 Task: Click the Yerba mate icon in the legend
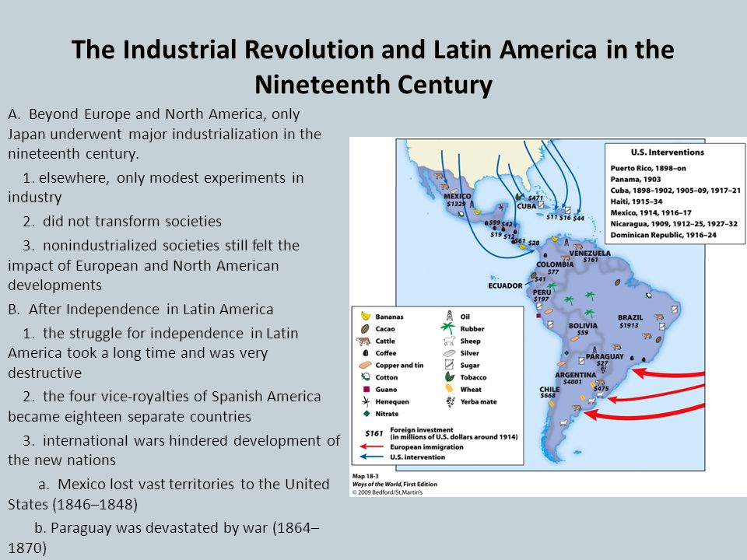point(449,402)
